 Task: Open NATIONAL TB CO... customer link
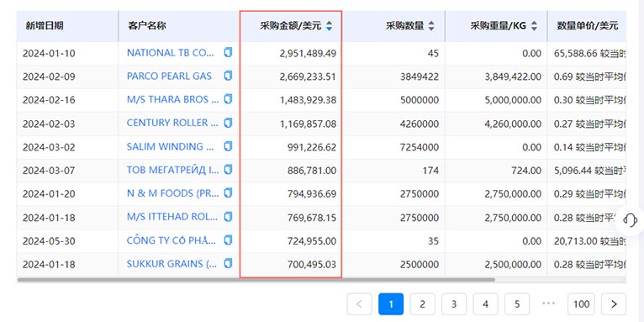click(171, 53)
